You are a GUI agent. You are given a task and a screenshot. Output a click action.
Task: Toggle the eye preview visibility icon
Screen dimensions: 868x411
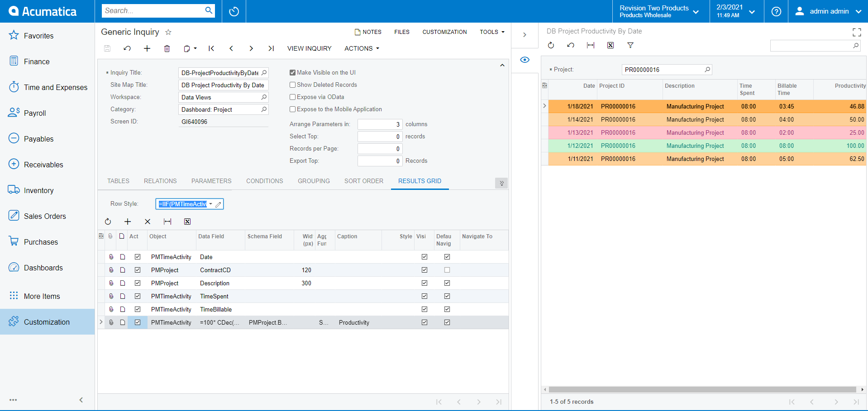(525, 60)
